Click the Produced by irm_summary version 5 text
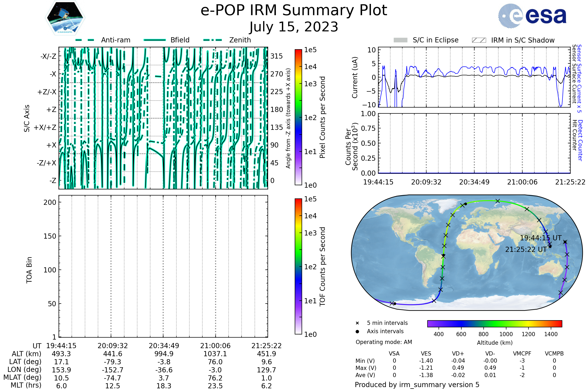The image size is (588, 392). click(x=417, y=385)
